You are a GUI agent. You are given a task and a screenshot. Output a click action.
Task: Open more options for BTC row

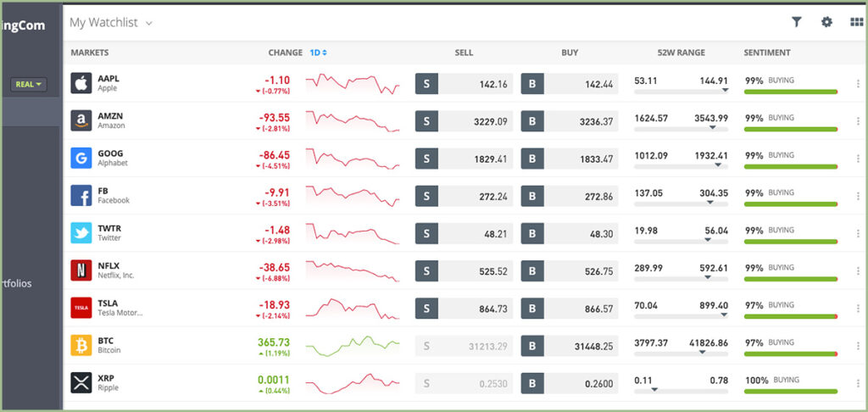coord(858,346)
